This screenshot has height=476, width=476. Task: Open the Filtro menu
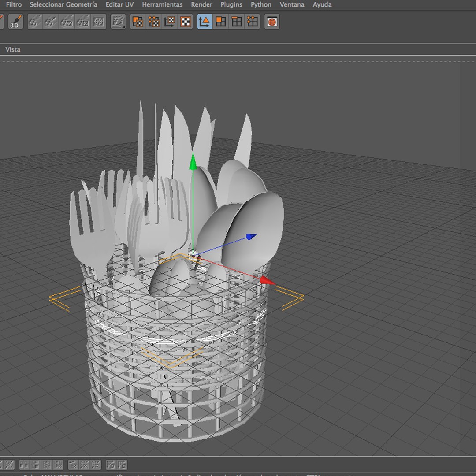14,4
